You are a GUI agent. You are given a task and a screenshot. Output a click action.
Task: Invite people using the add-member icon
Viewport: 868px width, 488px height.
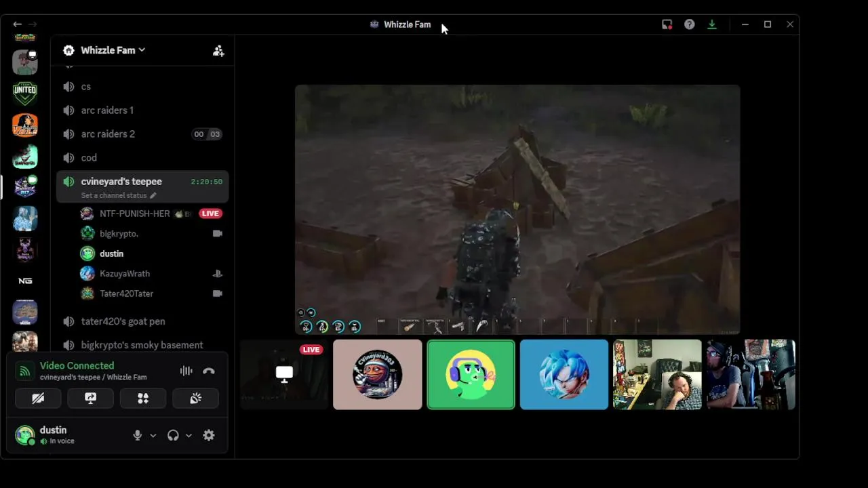tap(218, 51)
